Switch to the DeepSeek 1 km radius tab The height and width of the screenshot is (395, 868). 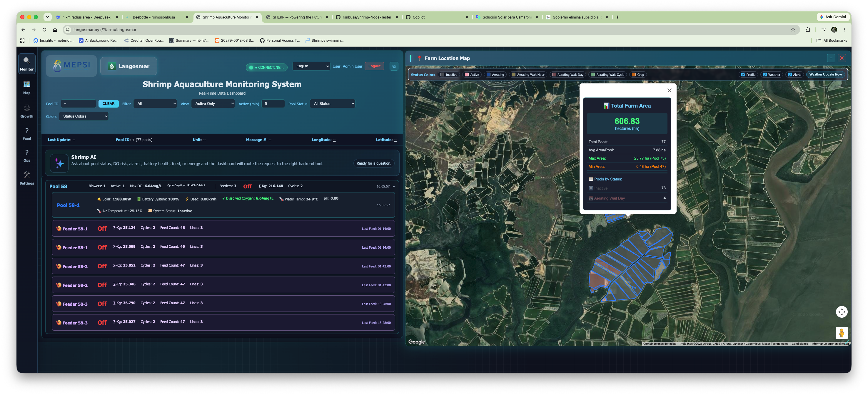pos(87,17)
